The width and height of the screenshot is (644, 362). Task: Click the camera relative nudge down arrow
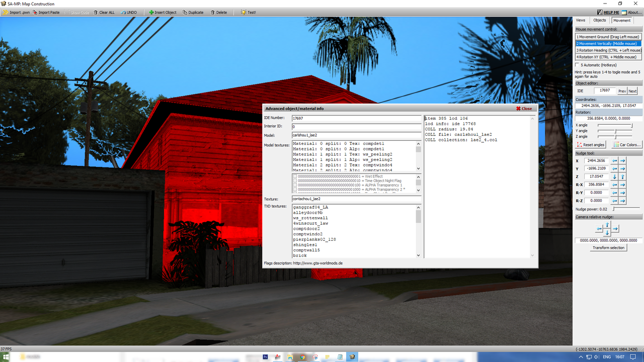[607, 232]
